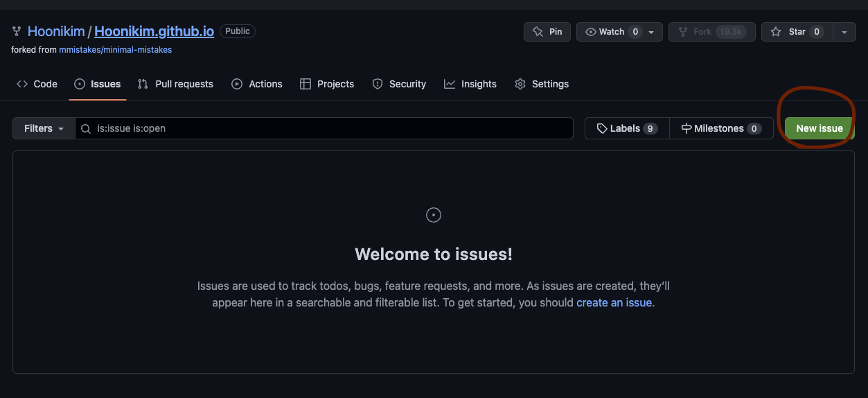This screenshot has height=398, width=868.
Task: Pin this repository
Action: (547, 32)
